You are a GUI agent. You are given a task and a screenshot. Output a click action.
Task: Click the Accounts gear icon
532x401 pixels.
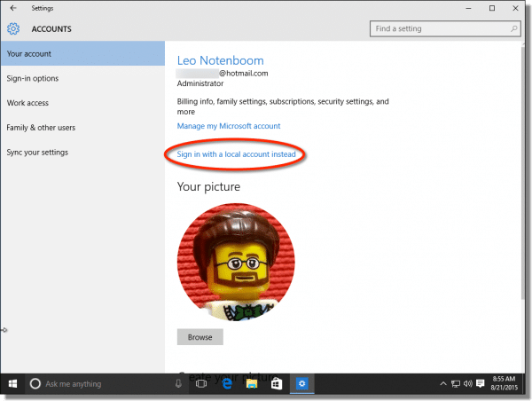13,29
